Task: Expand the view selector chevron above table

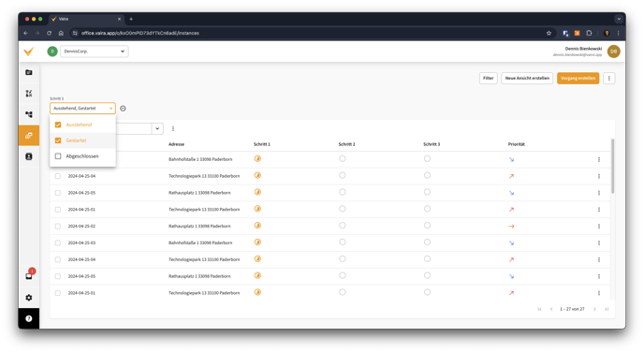Action: point(157,128)
